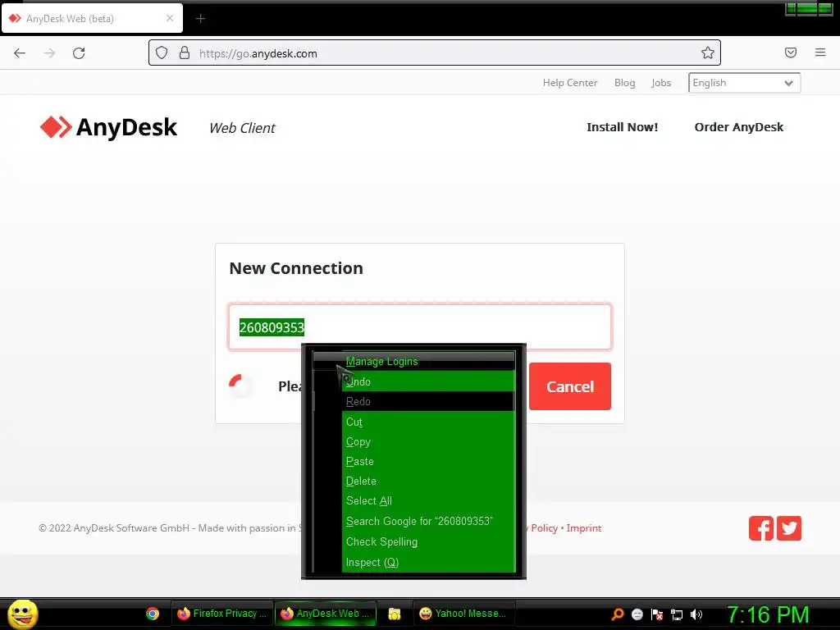The width and height of the screenshot is (840, 630).
Task: Switch to AnyDesk Web taskbar window
Action: point(326,614)
